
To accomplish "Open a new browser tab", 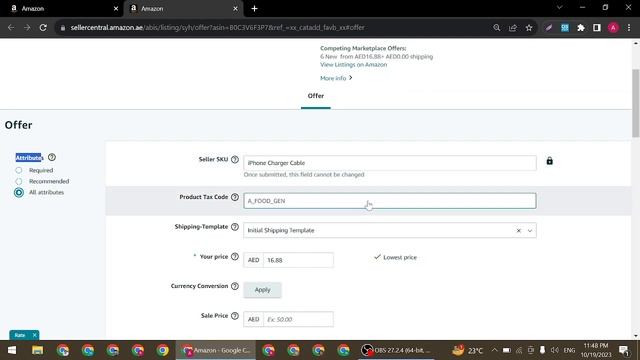I will [254, 9].
